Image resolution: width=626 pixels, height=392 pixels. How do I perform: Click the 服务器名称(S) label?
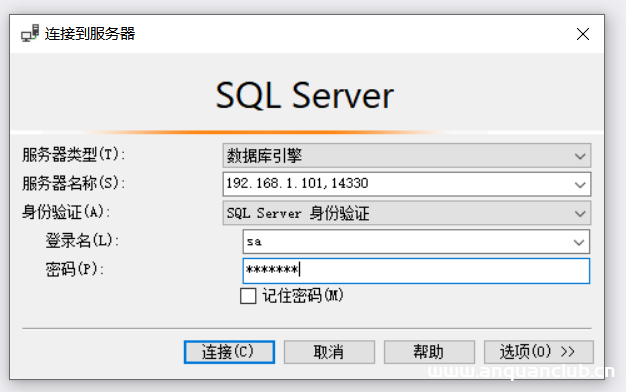(x=73, y=184)
